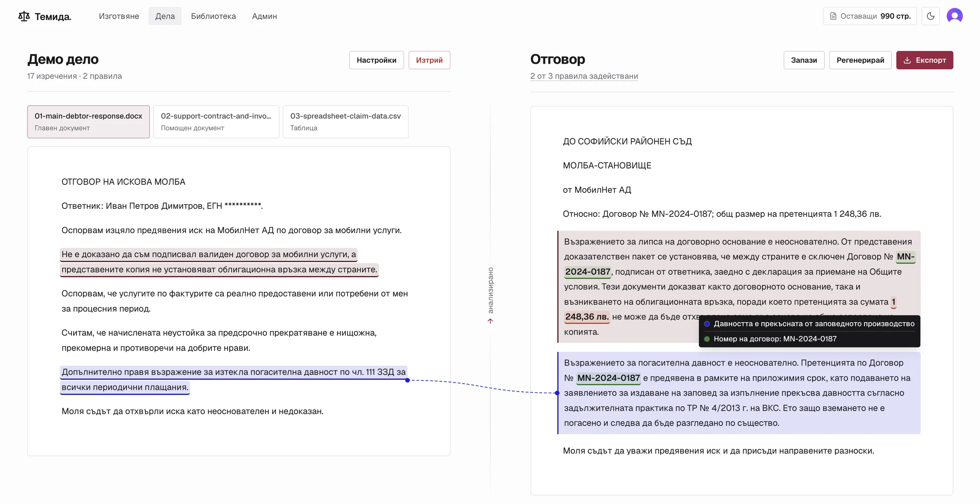The width and height of the screenshot is (980, 504).
Task: Click the 'ОТГОВОР НА ИСКОВА МОЛБА' heading
Action: pos(123,182)
